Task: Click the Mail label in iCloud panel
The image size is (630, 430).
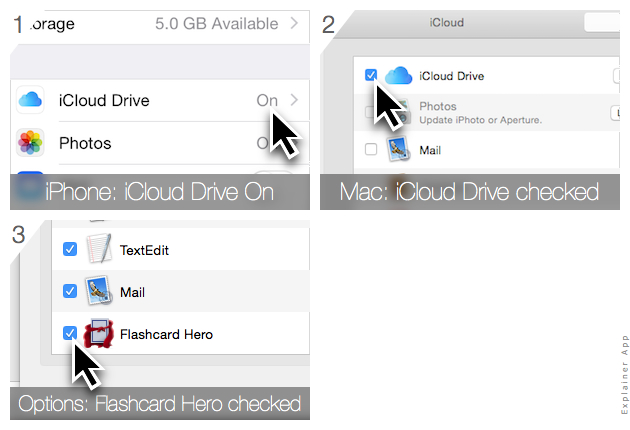Action: pos(430,150)
